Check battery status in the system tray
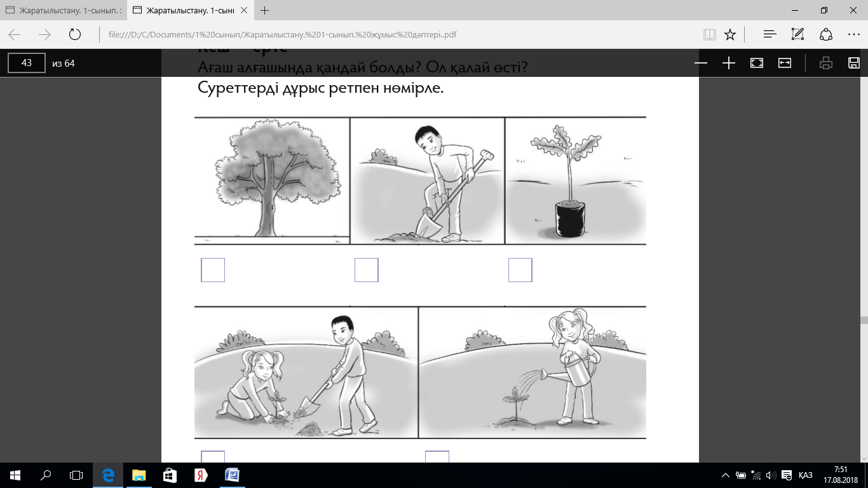 741,475
